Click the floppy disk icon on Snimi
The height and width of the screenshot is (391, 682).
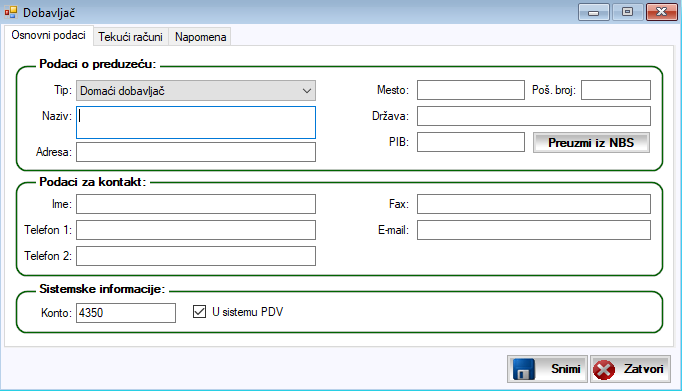pos(524,369)
